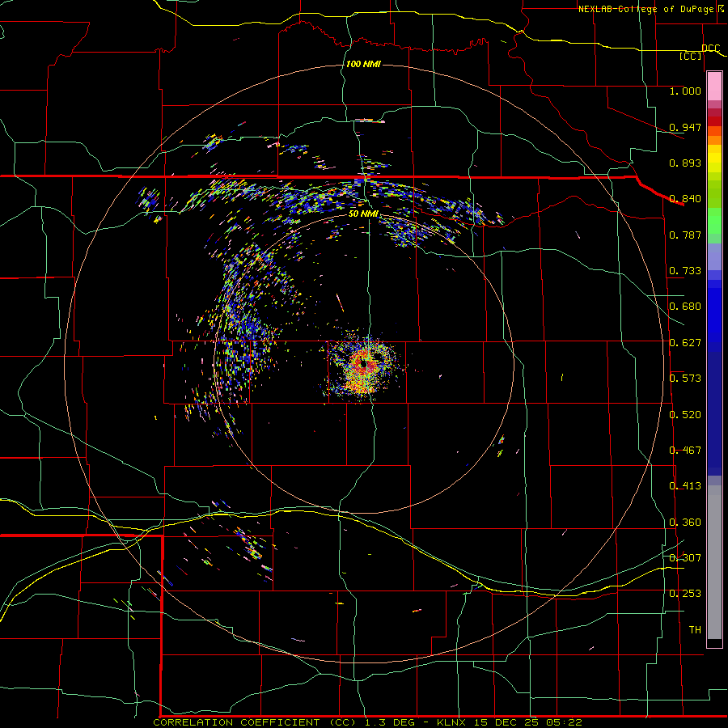728x728 pixels.
Task: Click the 100 NMI range ring label
Action: pyautogui.click(x=363, y=64)
